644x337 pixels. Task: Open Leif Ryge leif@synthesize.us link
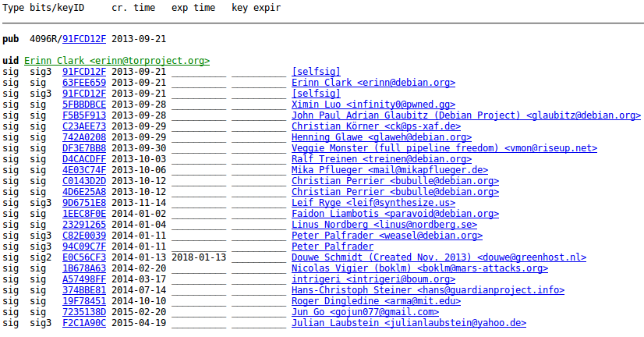(x=373, y=203)
